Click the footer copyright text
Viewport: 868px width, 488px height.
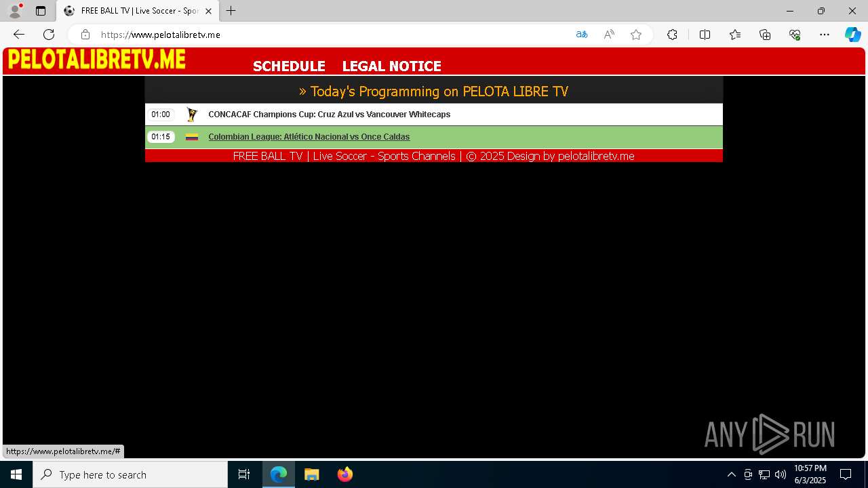point(433,156)
